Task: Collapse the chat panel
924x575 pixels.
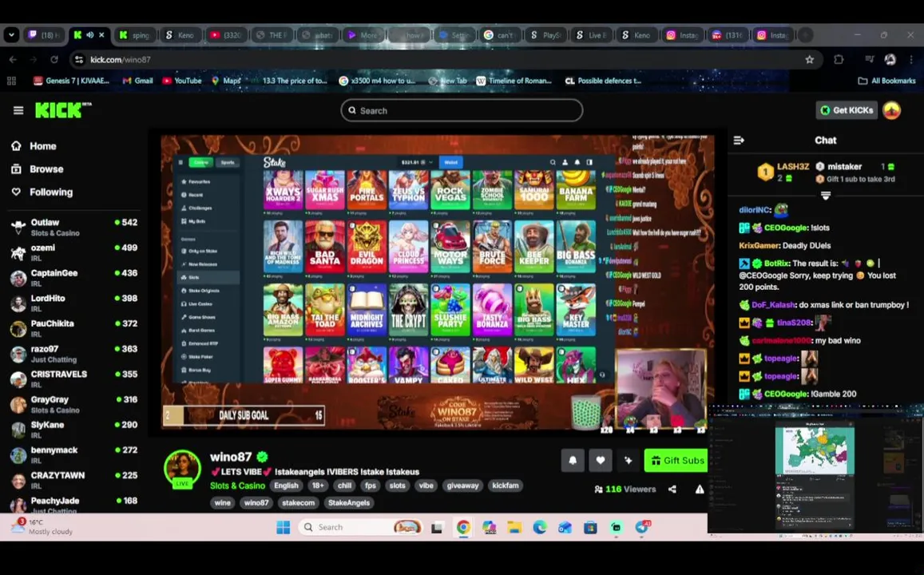Action: [x=739, y=141]
